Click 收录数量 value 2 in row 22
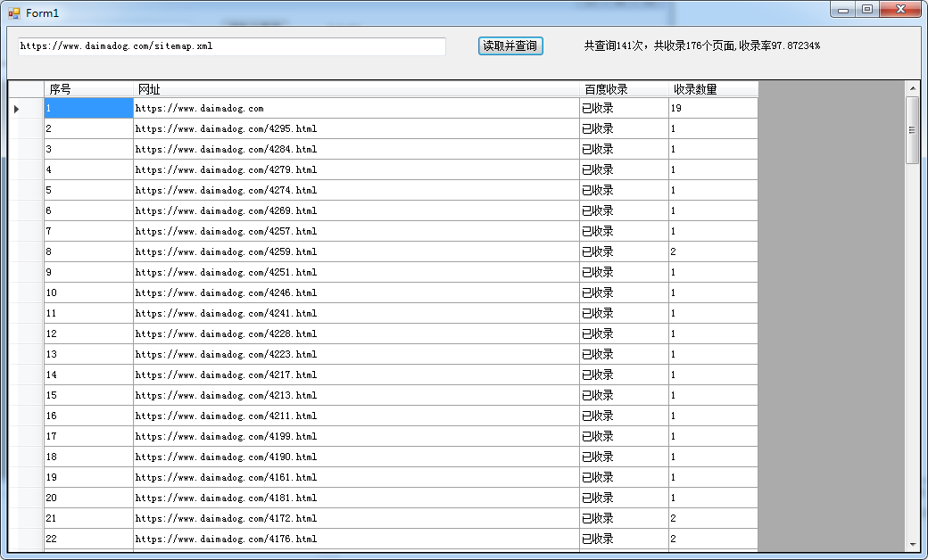Viewport: 928px width, 560px height. 713,539
